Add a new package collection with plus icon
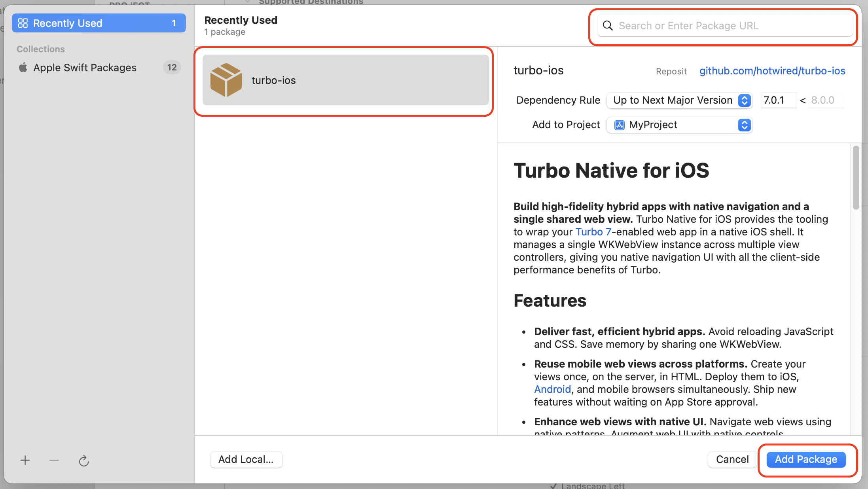Image resolution: width=868 pixels, height=489 pixels. click(x=25, y=461)
